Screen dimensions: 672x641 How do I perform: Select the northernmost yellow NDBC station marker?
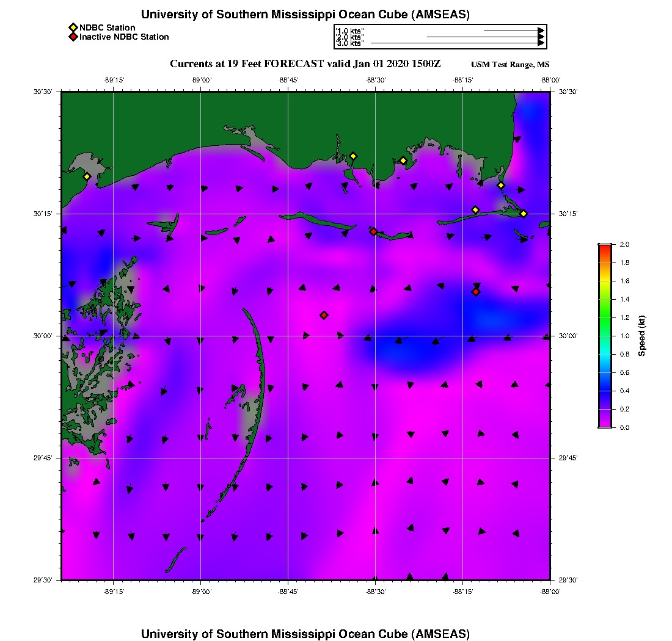pyautogui.click(x=352, y=156)
